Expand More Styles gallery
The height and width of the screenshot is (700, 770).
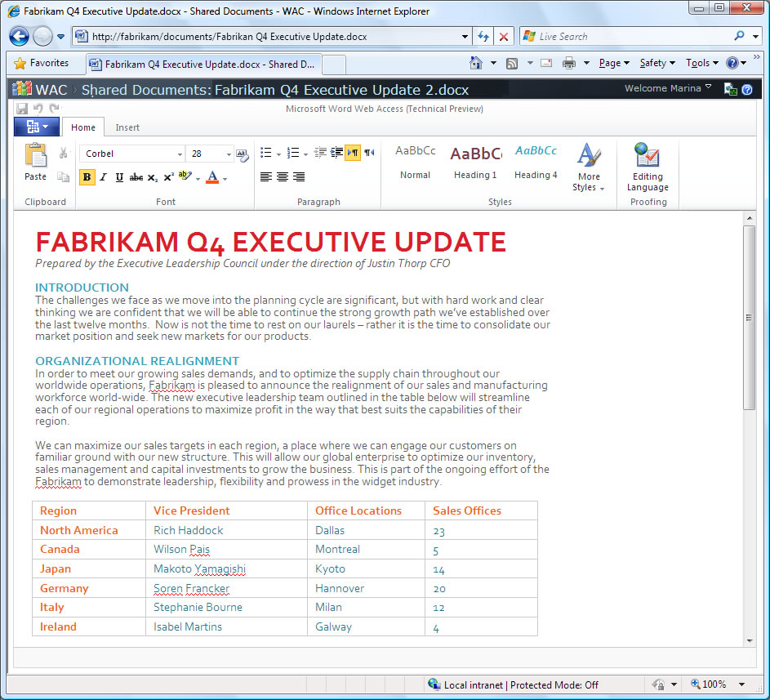point(588,167)
